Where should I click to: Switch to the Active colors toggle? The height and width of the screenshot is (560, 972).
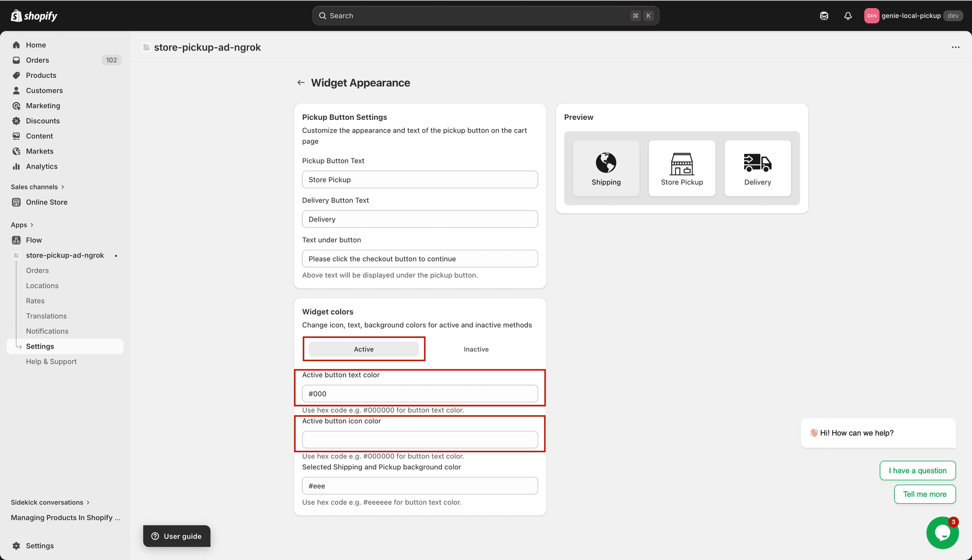(x=363, y=349)
